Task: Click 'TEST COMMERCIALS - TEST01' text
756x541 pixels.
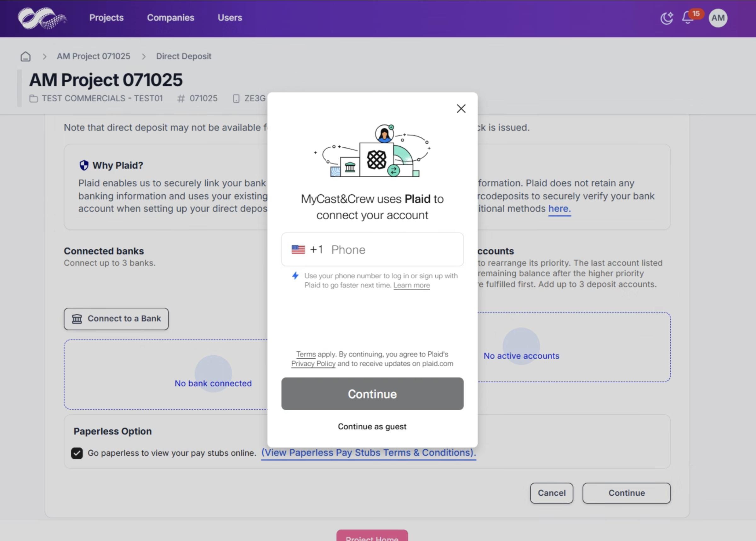Action: pyautogui.click(x=102, y=99)
